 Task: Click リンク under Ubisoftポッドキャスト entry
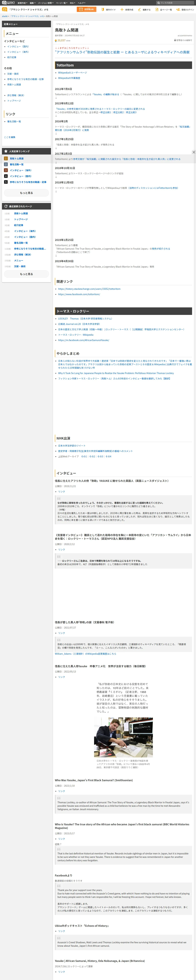pos(61,931)
